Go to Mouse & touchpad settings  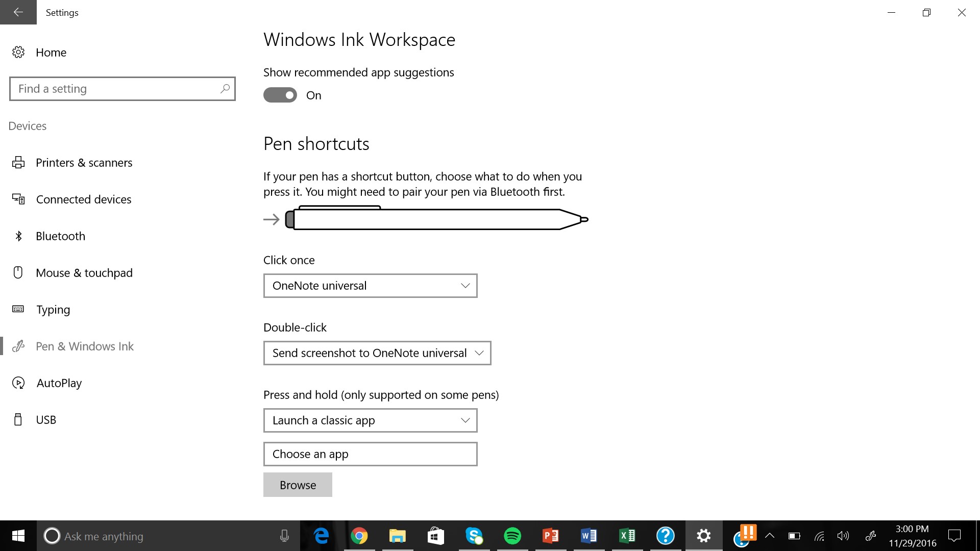[84, 273]
